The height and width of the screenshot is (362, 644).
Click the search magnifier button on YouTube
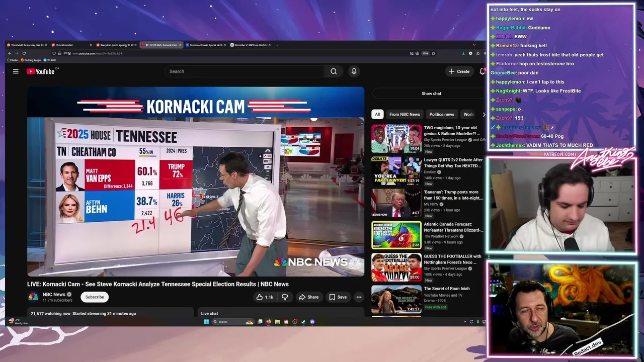334,71
